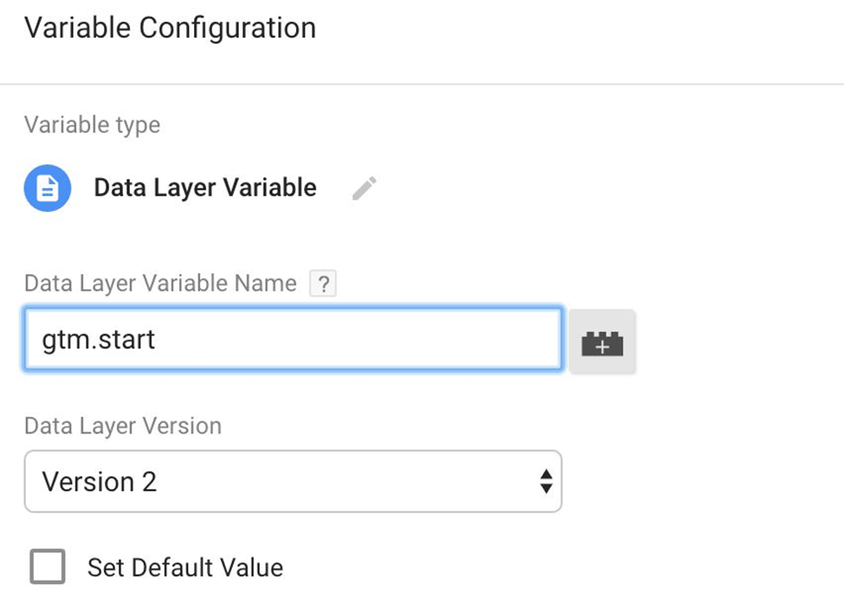Focus the Data Layer Variable Name input field
Screen dimensions: 844x616
[293, 339]
